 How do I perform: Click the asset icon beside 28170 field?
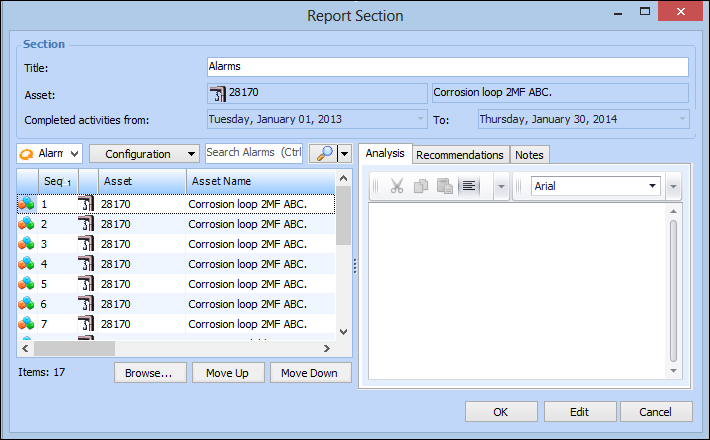point(217,93)
